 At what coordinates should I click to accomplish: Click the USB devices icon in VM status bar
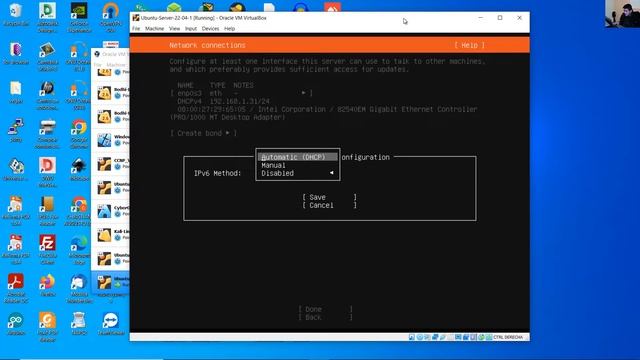443,337
